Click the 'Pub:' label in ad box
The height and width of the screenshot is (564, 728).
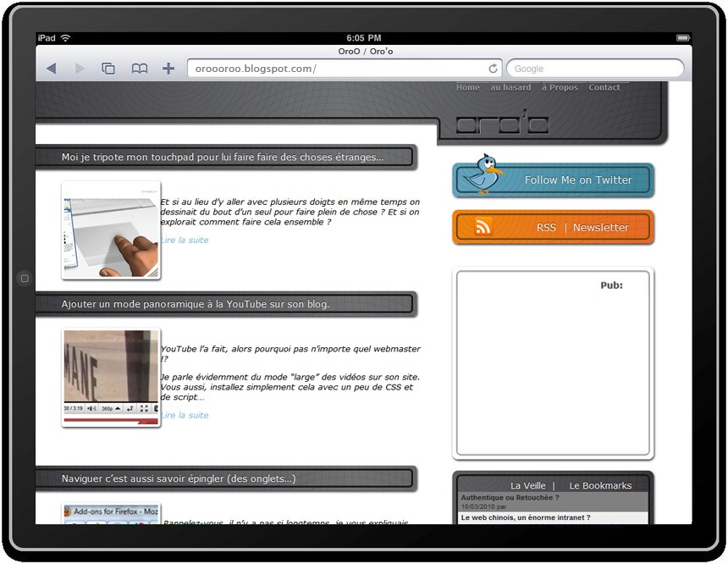(611, 285)
